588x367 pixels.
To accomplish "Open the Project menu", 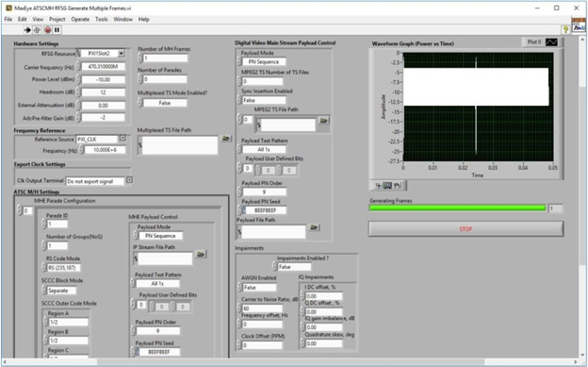I will click(57, 19).
